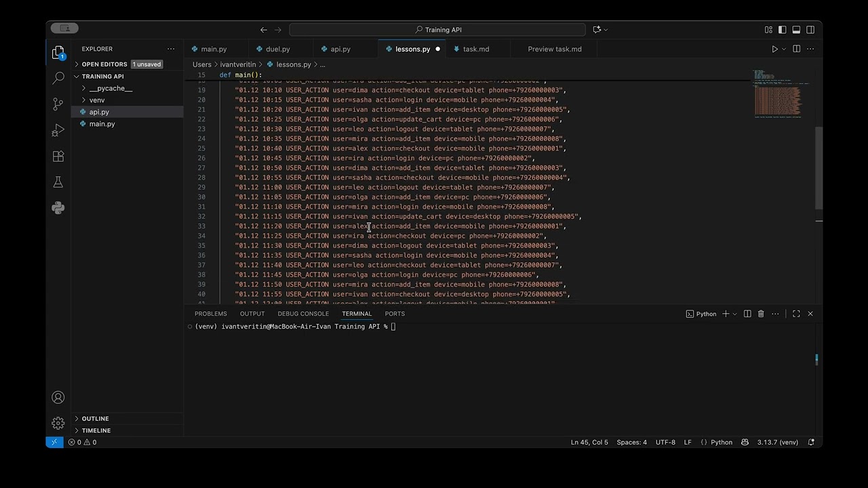Change end of line sequence LF
The image size is (868, 488).
688,442
